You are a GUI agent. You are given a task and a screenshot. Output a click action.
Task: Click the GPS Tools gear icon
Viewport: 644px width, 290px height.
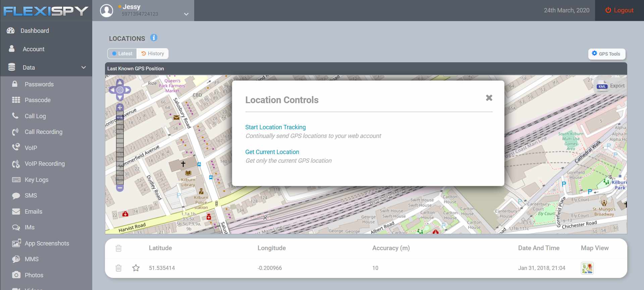[x=594, y=53]
